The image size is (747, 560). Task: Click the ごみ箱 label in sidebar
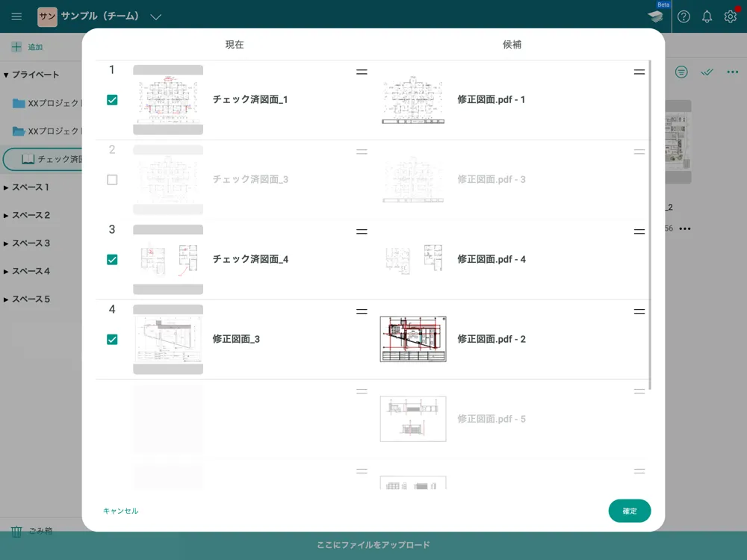40,531
